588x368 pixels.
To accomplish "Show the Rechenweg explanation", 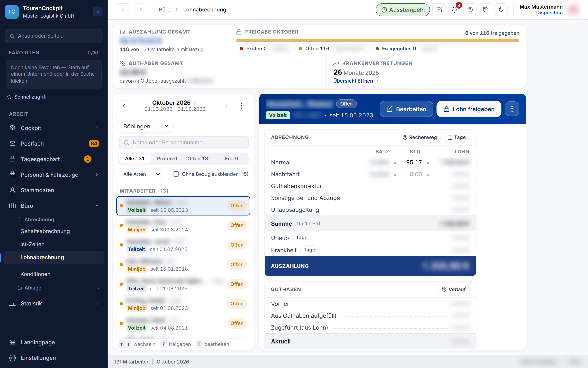I will (x=420, y=137).
